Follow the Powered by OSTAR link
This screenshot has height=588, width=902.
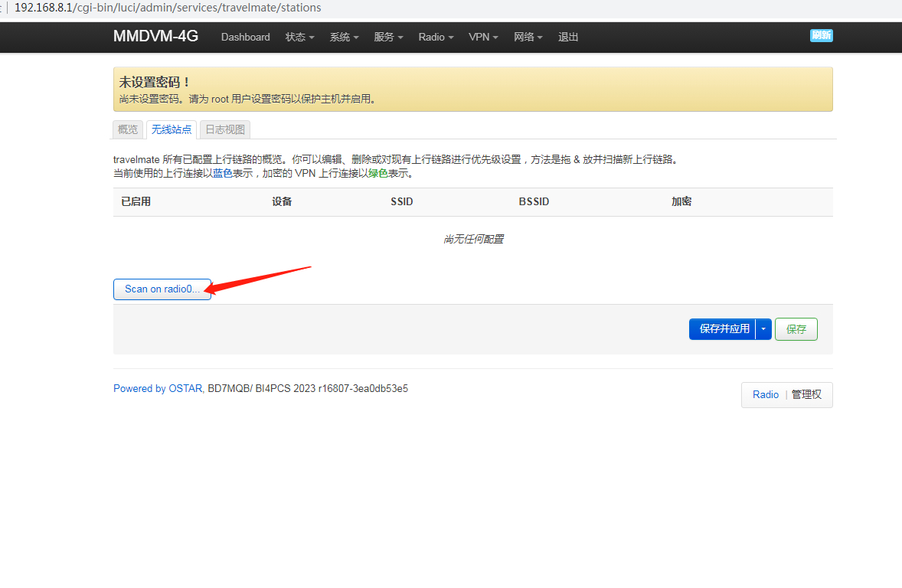(158, 388)
